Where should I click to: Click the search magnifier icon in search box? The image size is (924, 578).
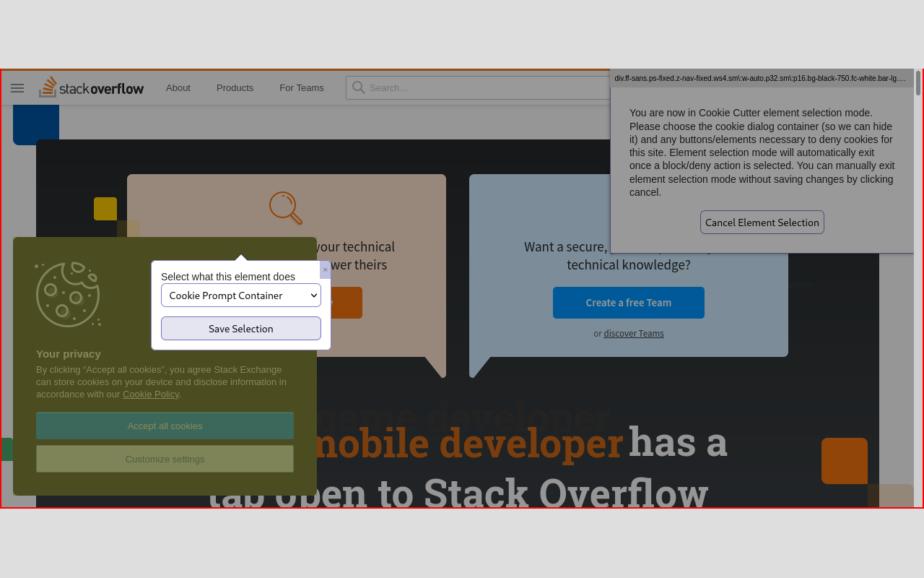pyautogui.click(x=358, y=87)
